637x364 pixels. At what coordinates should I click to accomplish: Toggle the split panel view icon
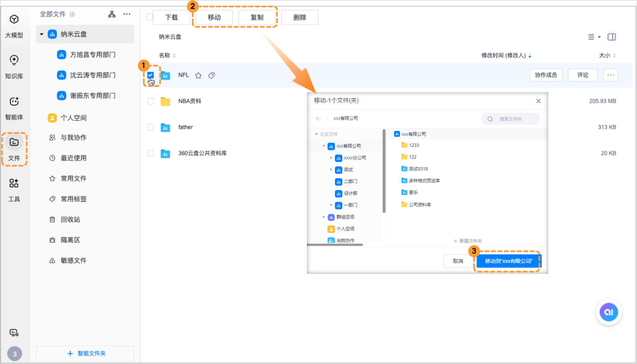pos(611,37)
